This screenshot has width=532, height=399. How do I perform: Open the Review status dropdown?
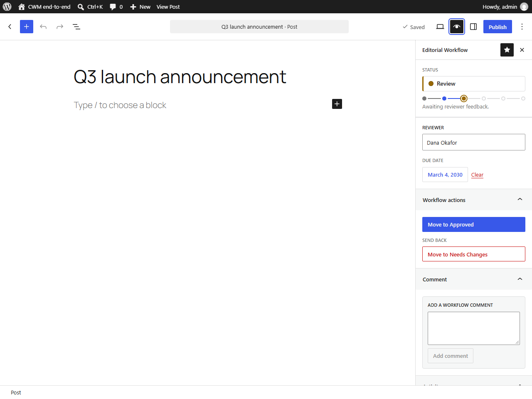coord(474,84)
